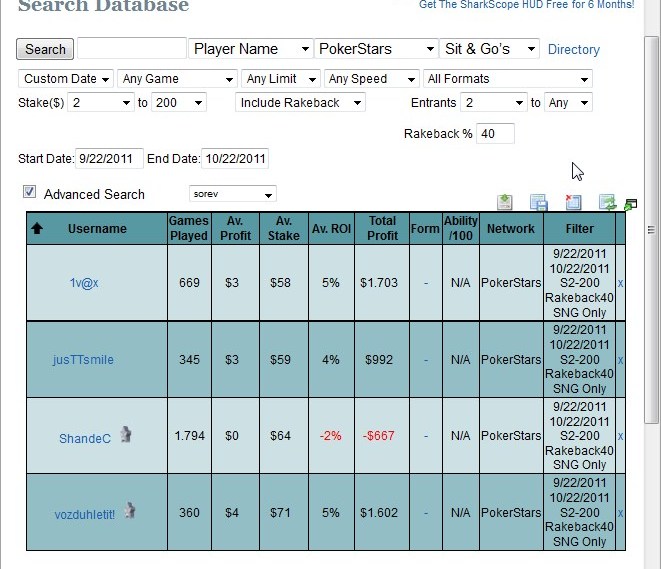This screenshot has height=569, width=661.
Task: Open the Any Limit dropdown
Action: click(x=281, y=79)
